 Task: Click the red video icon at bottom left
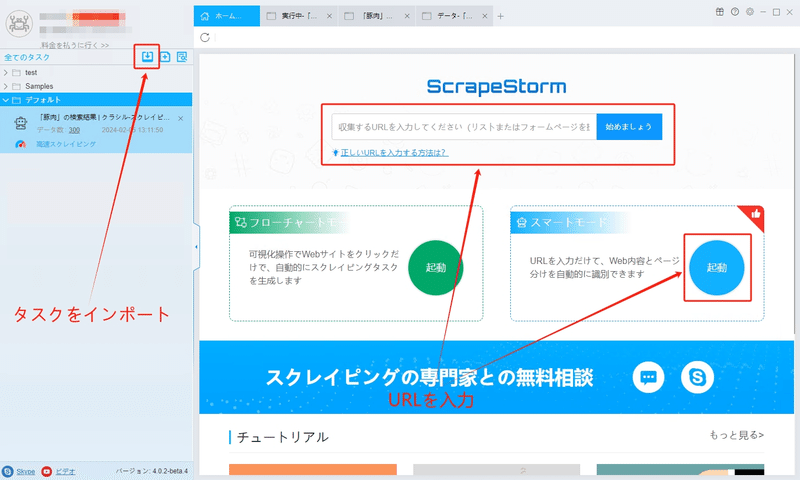pos(46,471)
